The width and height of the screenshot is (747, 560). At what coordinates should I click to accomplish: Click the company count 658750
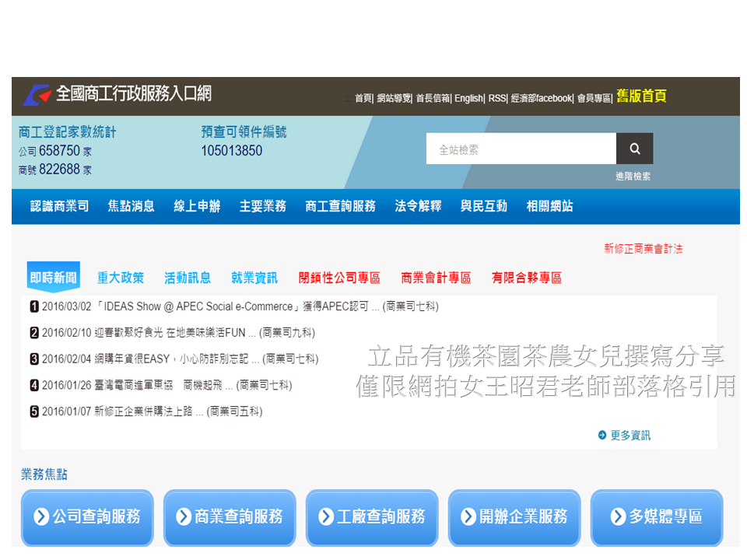(60, 151)
